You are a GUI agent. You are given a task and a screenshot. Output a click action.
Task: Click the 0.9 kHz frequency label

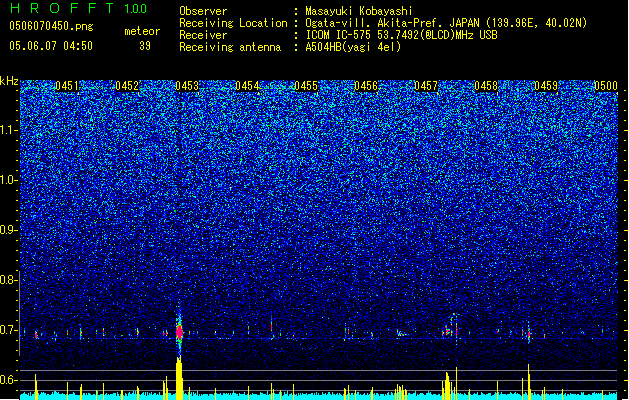pyautogui.click(x=8, y=230)
